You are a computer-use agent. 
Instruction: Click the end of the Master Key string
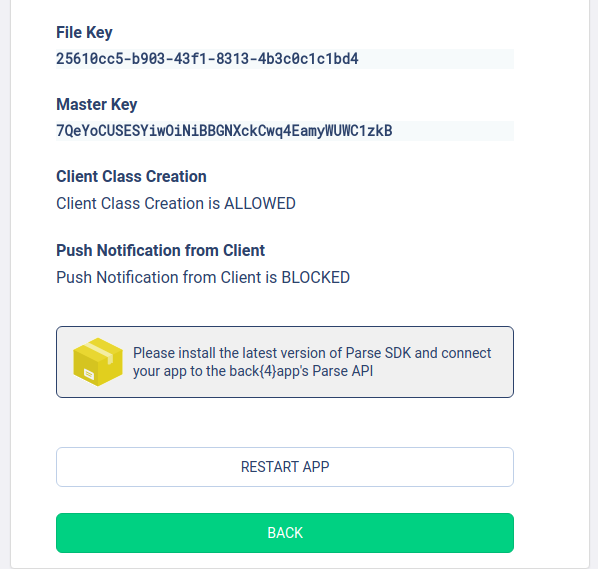click(389, 131)
